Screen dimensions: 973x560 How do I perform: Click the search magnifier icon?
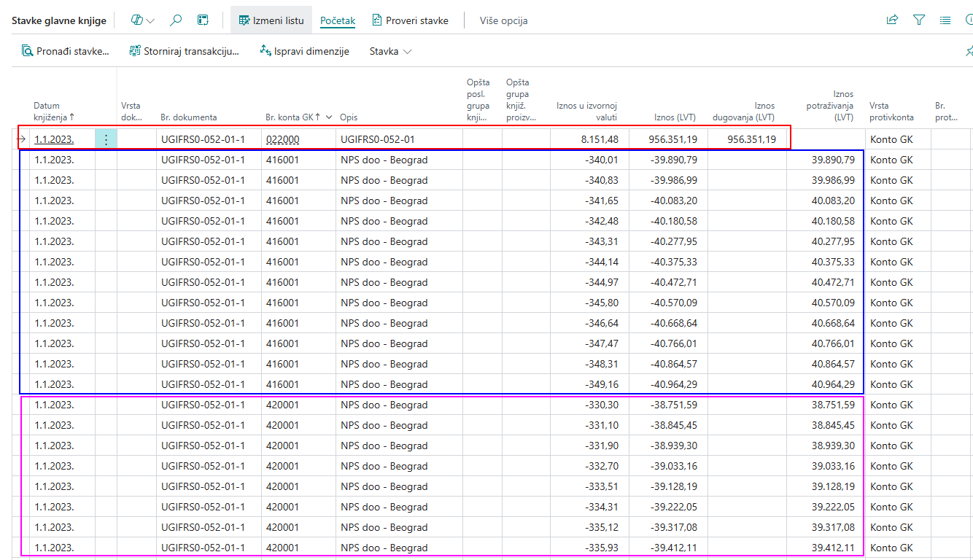(x=176, y=20)
